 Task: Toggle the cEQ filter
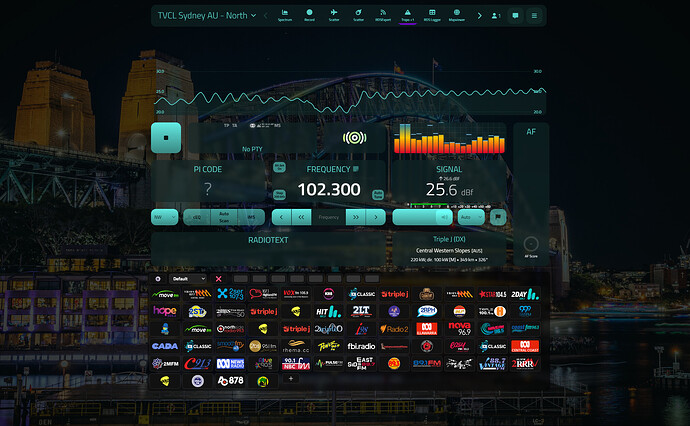coord(197,217)
